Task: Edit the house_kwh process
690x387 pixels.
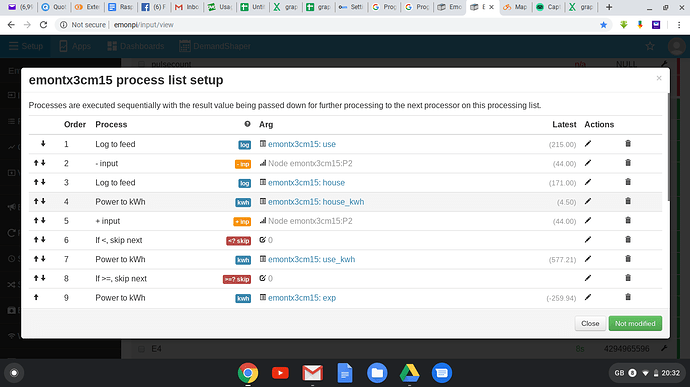Action: 588,201
